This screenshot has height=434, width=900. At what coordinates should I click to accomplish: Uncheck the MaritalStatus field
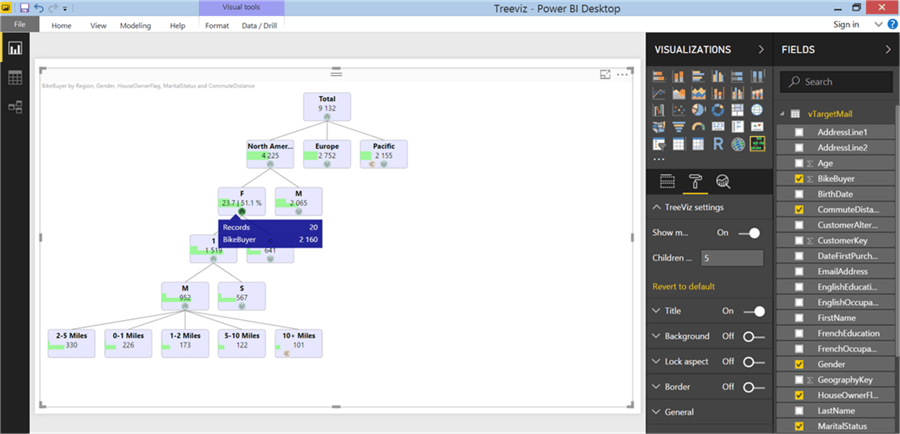(799, 426)
